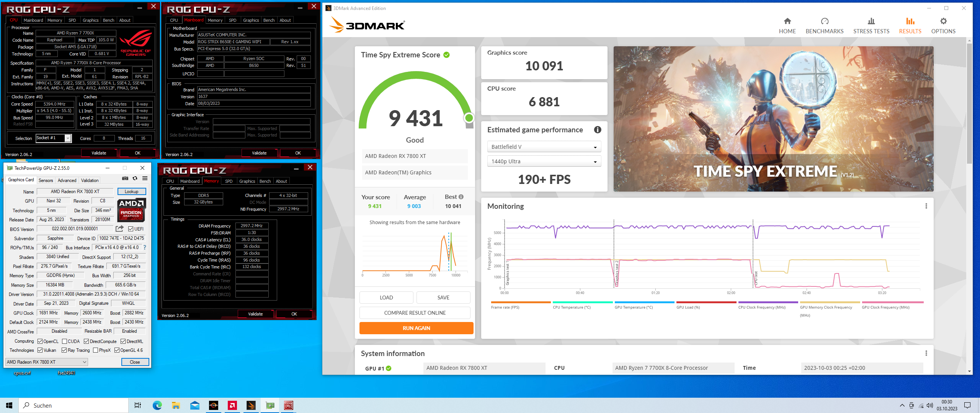The width and height of the screenshot is (980, 413).
Task: Click the LOAD result button
Action: 386,298
